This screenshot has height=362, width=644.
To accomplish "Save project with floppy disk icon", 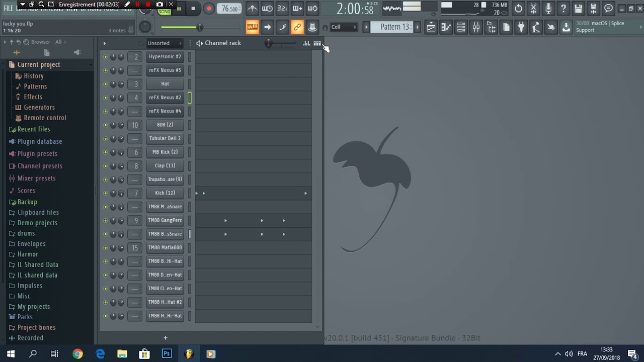I will point(579,9).
